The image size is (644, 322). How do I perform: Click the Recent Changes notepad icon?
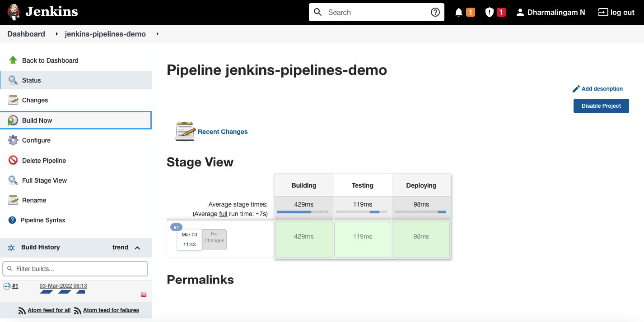point(185,131)
